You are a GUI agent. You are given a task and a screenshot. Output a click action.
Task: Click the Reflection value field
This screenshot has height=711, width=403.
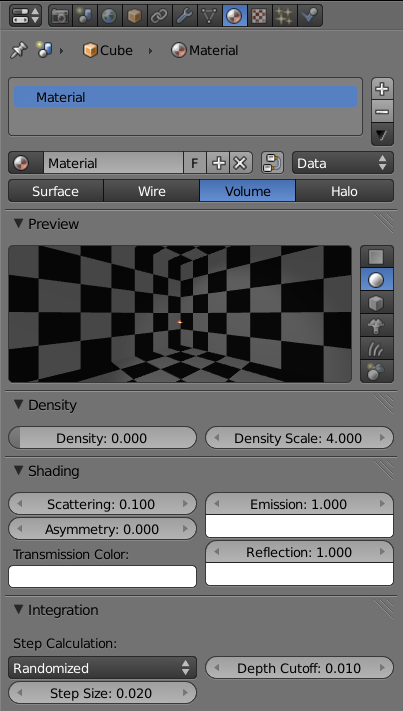pyautogui.click(x=299, y=552)
